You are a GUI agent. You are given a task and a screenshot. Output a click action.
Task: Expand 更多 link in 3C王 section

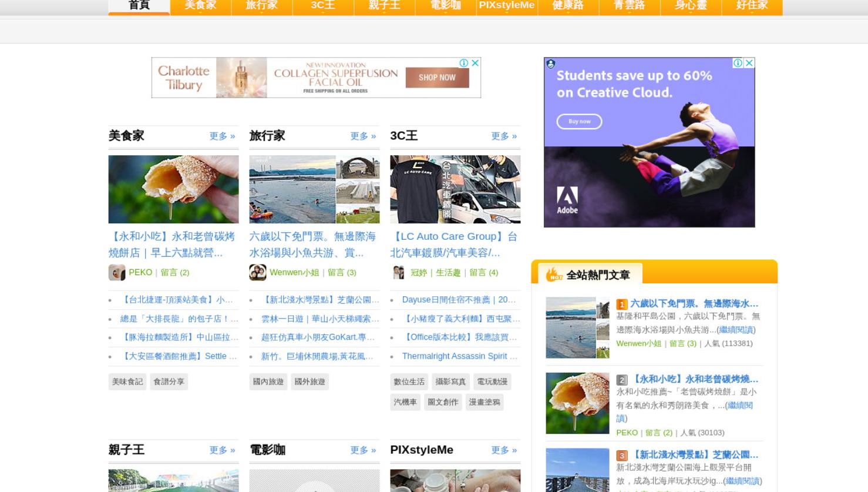[504, 136]
